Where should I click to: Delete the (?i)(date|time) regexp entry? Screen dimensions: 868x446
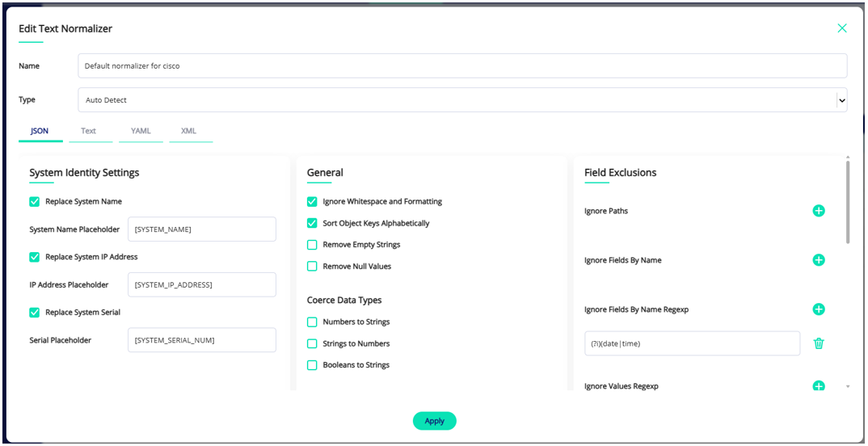point(819,343)
